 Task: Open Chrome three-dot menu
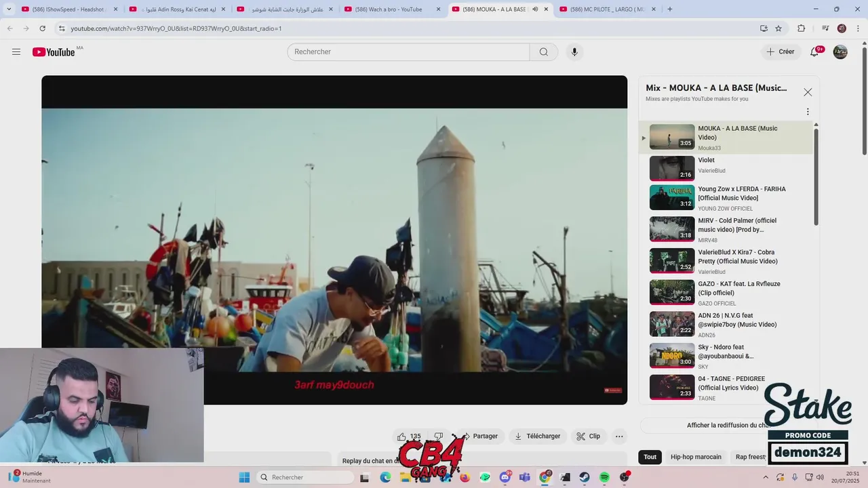858,28
